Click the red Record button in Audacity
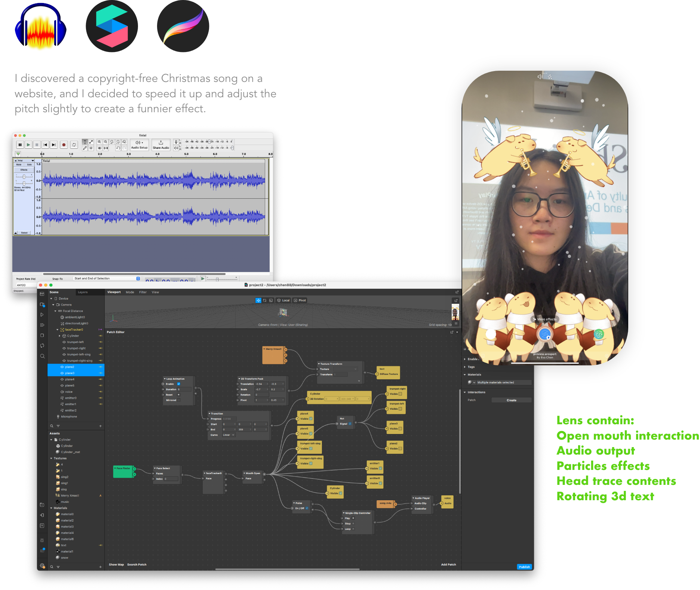Image resolution: width=700 pixels, height=590 pixels. coord(64,145)
